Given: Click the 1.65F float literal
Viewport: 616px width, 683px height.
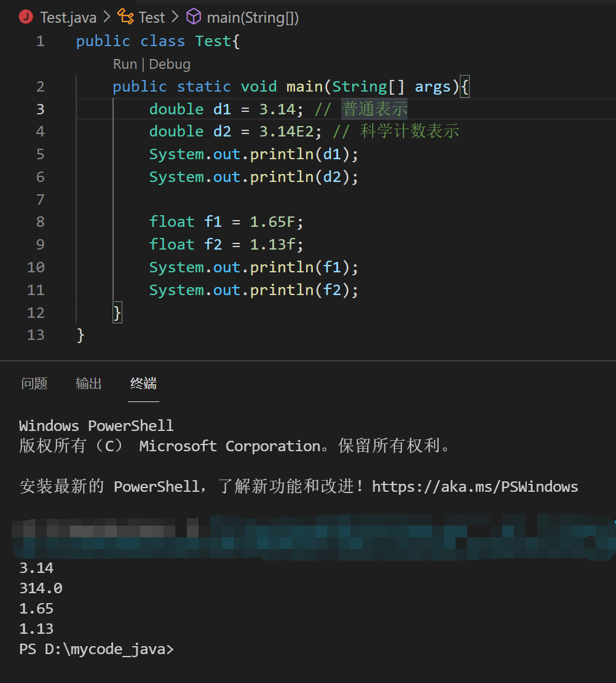Looking at the screenshot, I should 273,222.
